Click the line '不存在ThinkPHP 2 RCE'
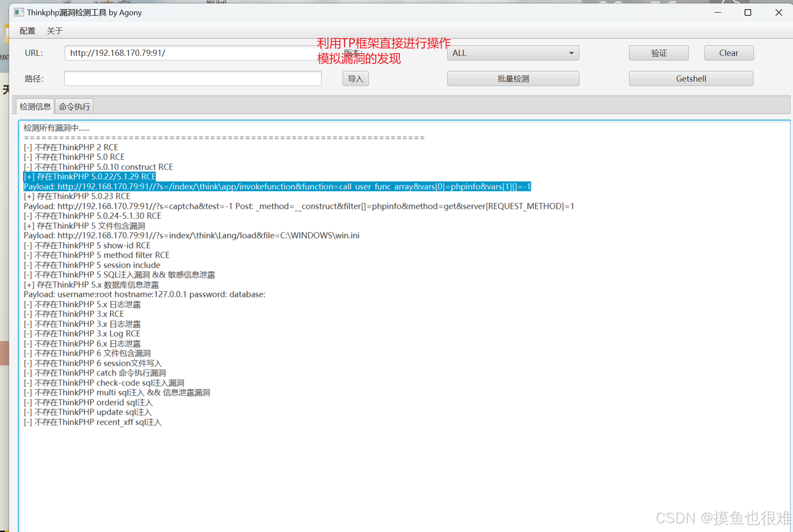Image resolution: width=793 pixels, height=532 pixels. (71, 147)
